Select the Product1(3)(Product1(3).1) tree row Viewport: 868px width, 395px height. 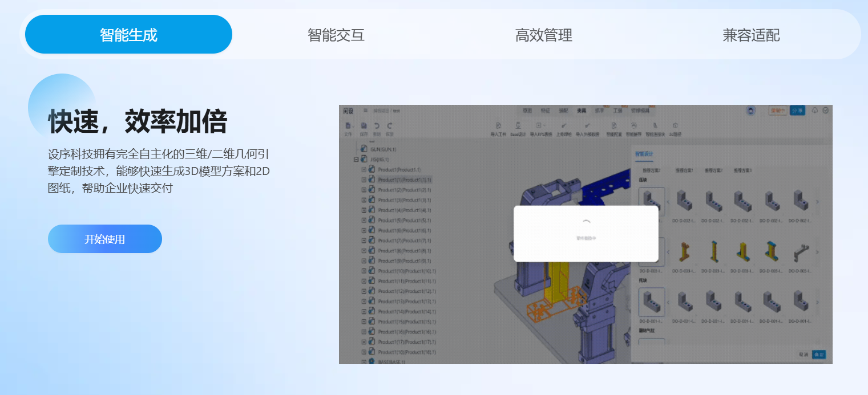tap(405, 200)
